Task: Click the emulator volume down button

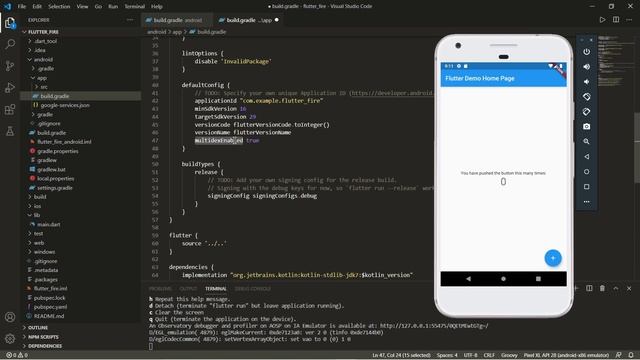Action: [x=587, y=82]
